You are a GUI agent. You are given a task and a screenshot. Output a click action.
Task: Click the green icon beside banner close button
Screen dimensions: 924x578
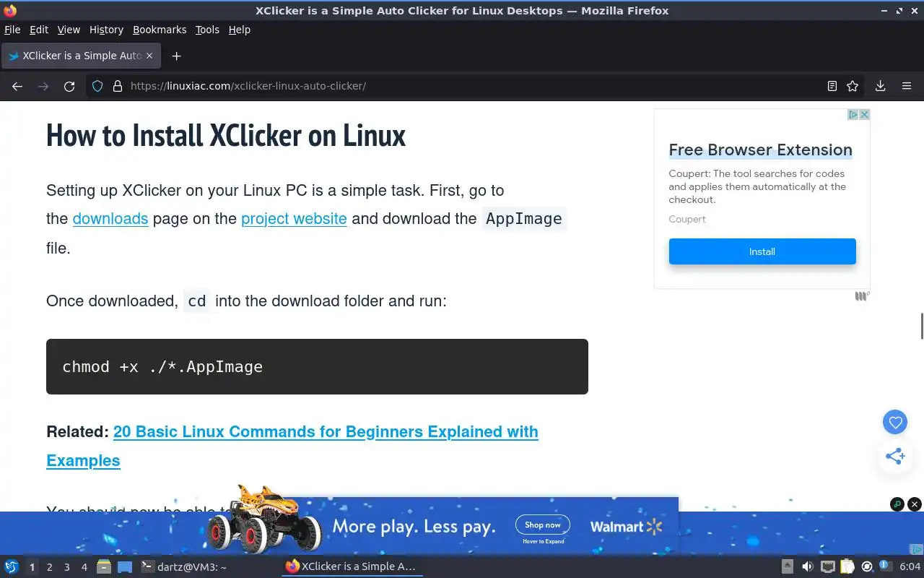(897, 504)
